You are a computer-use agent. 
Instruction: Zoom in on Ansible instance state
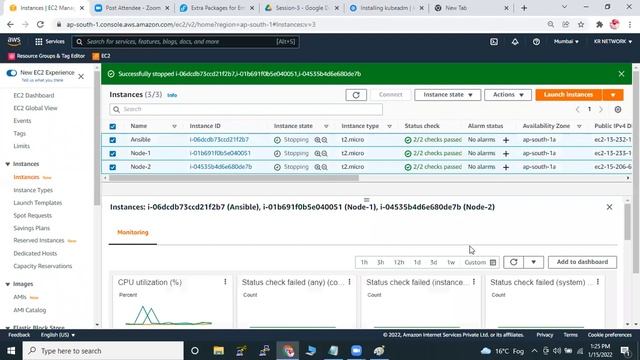click(x=317, y=140)
